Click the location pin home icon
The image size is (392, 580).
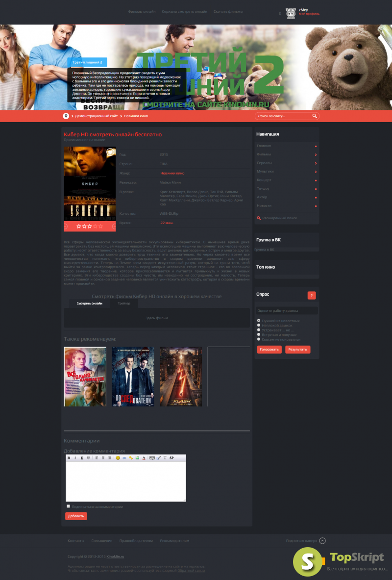point(66,116)
